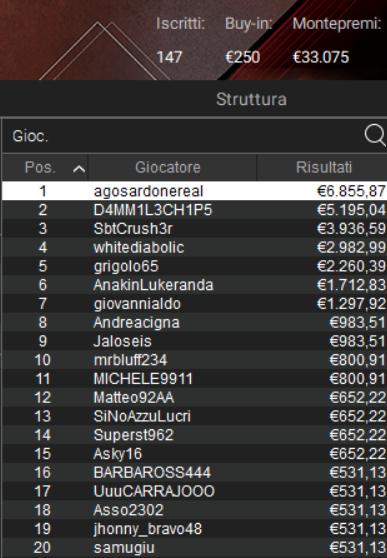Viewport: 387px width, 558px height.
Task: Select player giovannialdo row
Action: (x=194, y=304)
